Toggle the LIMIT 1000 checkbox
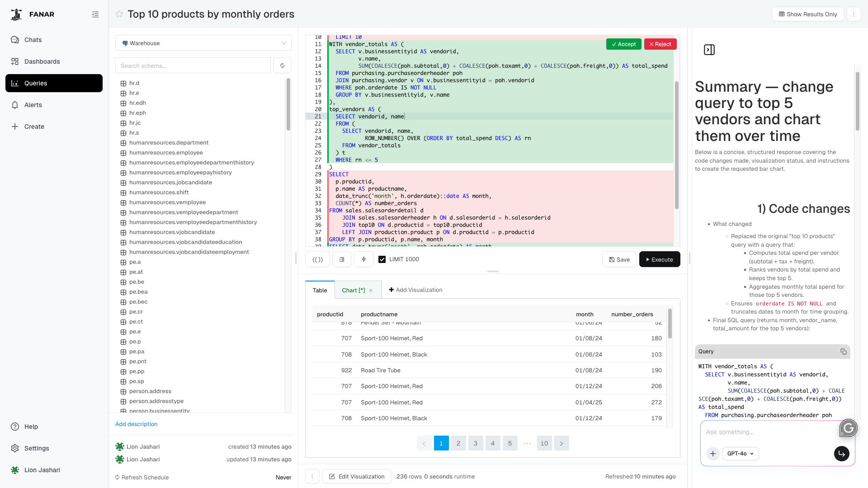The width and height of the screenshot is (868, 488). point(382,259)
